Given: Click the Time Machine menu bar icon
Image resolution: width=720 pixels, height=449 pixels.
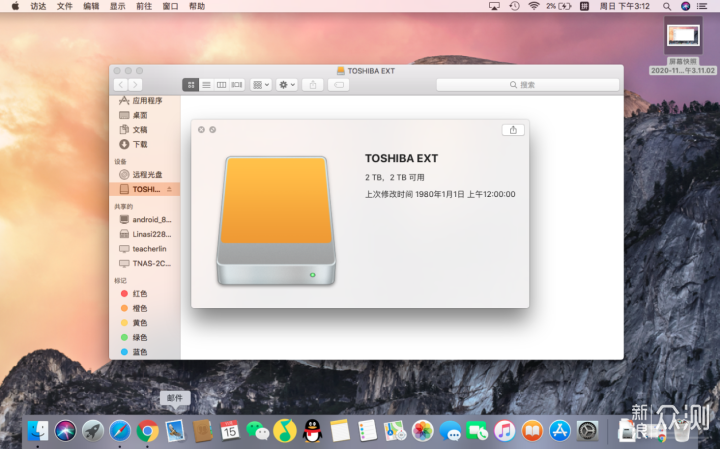Looking at the screenshot, I should [x=514, y=6].
